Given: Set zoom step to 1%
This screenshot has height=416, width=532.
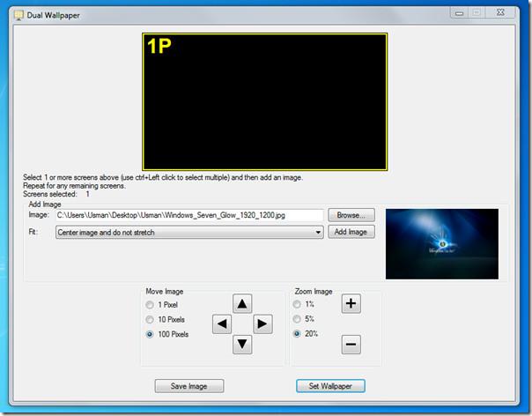Looking at the screenshot, I should pyautogui.click(x=299, y=304).
